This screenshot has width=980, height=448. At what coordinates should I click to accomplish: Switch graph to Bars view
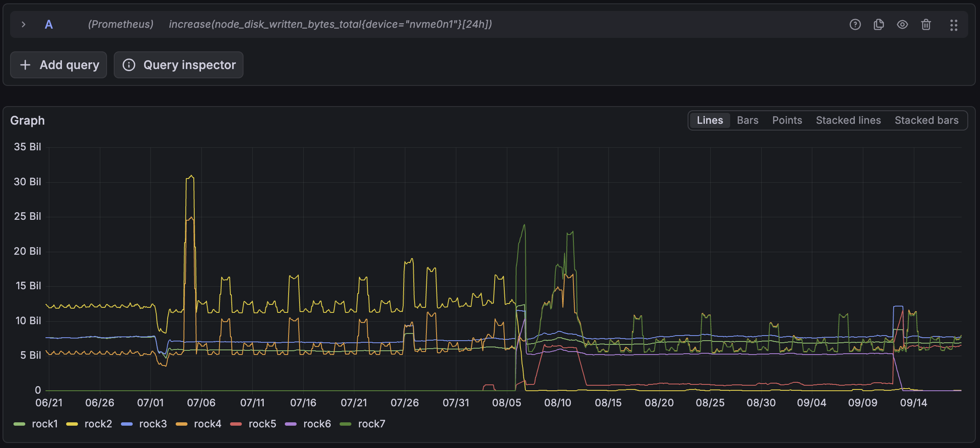[x=747, y=120]
